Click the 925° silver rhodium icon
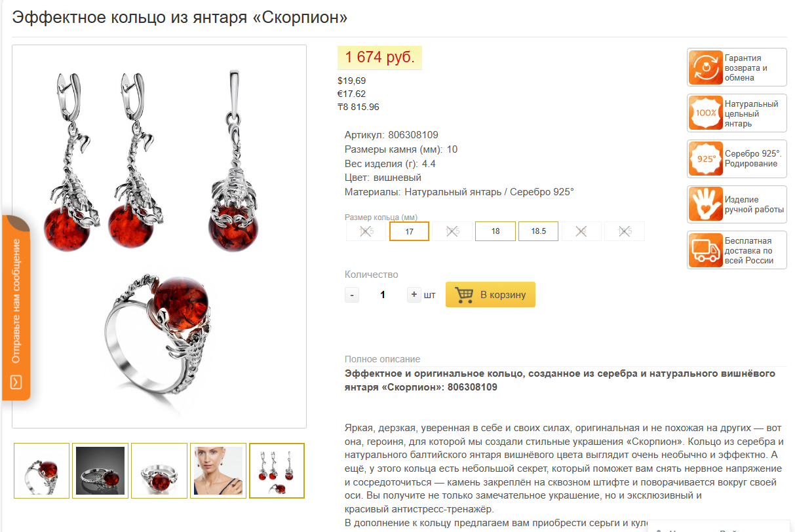Screen dimensions: 795x532 (705, 159)
